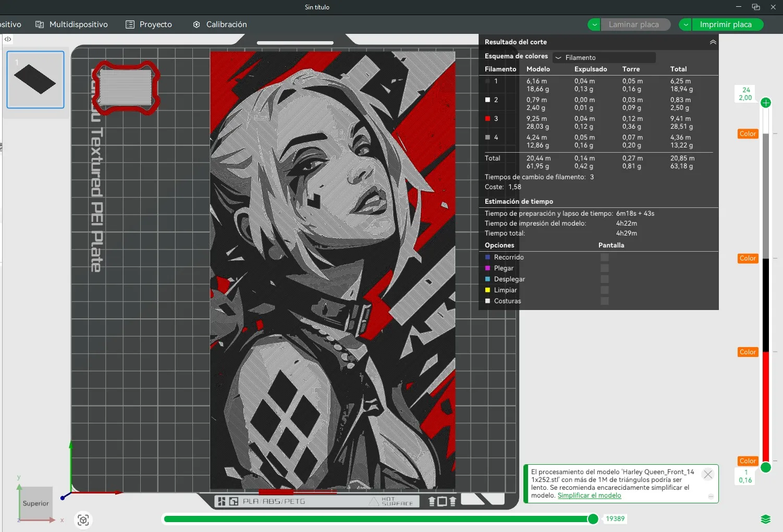Toggle Limpiar display checkbox
Image resolution: width=783 pixels, height=532 pixels.
[x=605, y=290]
